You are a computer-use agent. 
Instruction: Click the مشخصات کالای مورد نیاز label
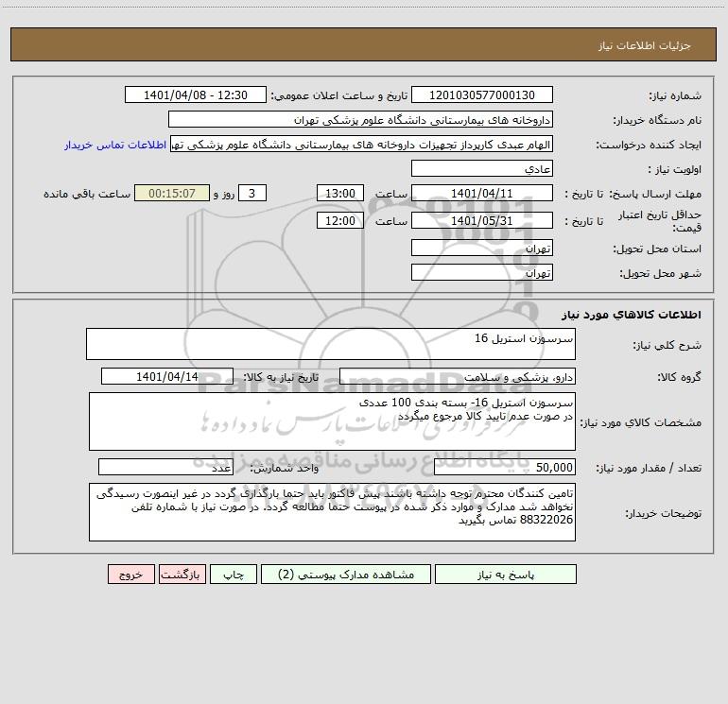(643, 422)
